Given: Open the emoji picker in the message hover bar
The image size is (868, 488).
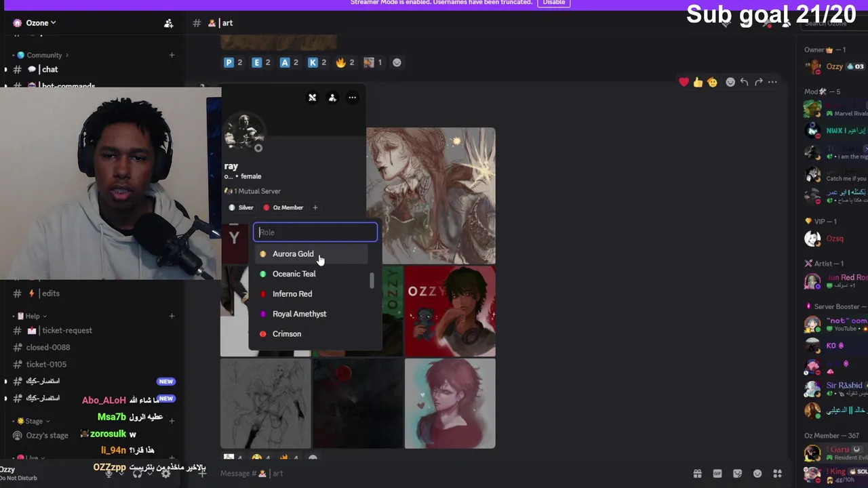Looking at the screenshot, I should (x=730, y=82).
